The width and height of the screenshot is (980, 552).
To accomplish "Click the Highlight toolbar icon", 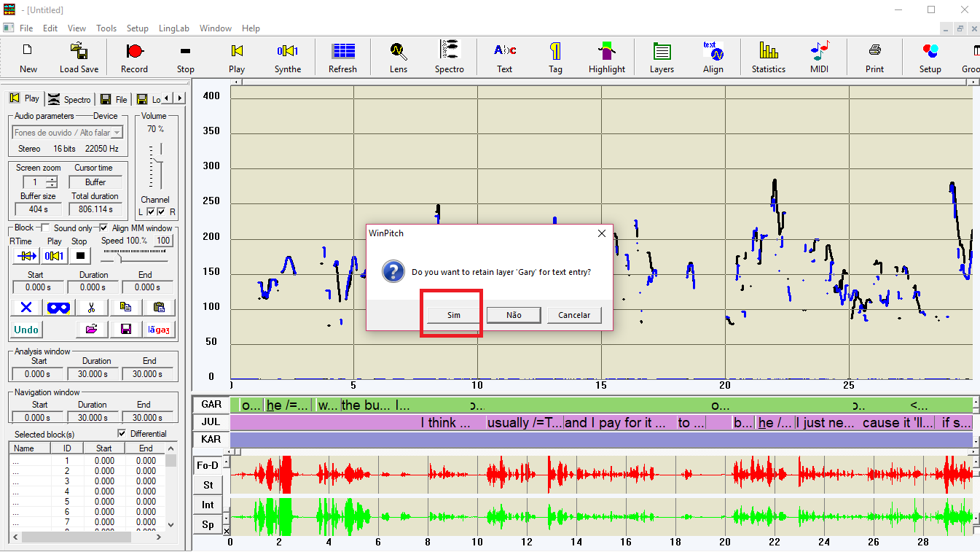I will click(606, 57).
